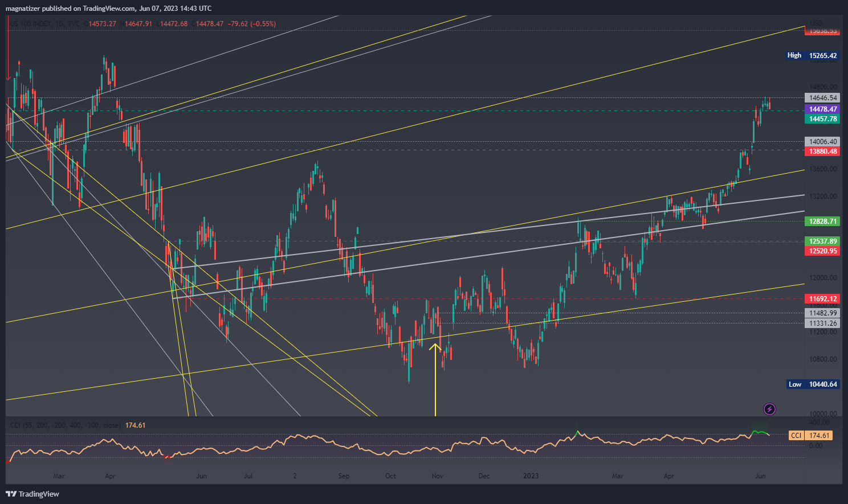Image resolution: width=848 pixels, height=504 pixels.
Task: Select the yellow upward arrow near November
Action: coord(435,376)
